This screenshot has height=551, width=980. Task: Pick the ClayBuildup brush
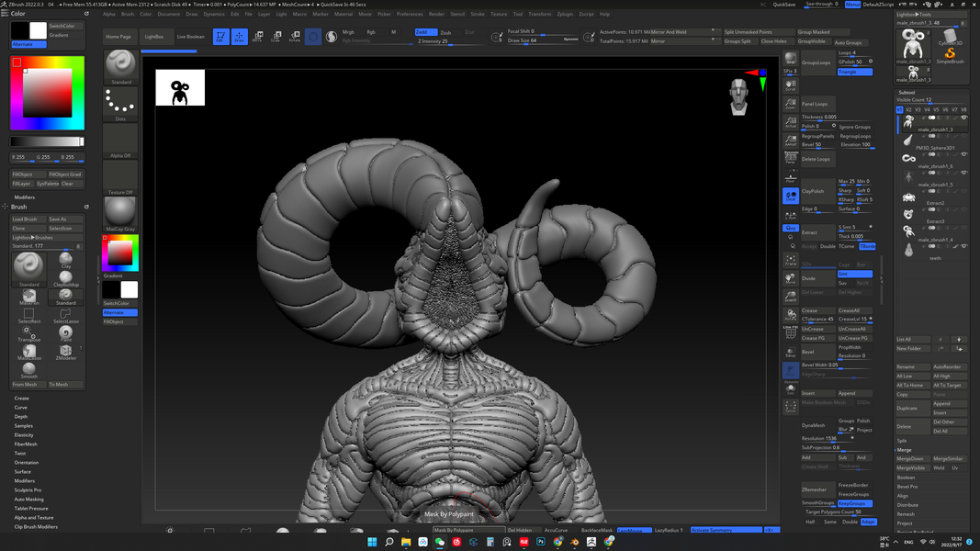point(65,278)
